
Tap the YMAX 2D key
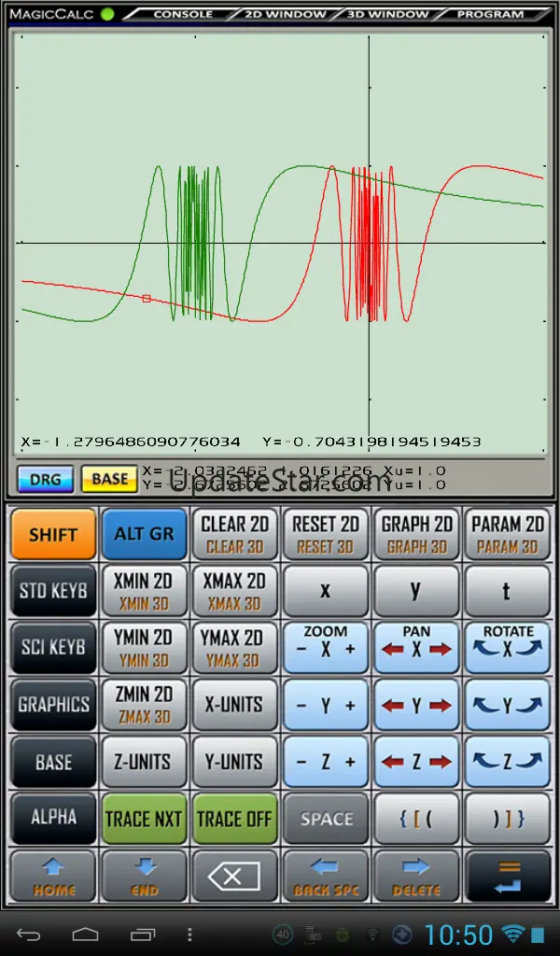(x=234, y=648)
